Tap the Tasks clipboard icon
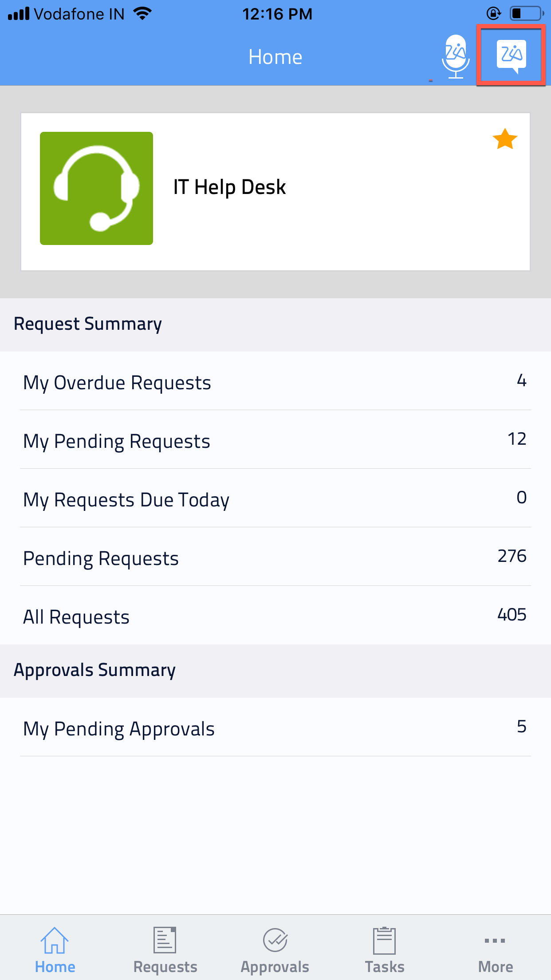This screenshot has height=980, width=551. click(x=384, y=940)
